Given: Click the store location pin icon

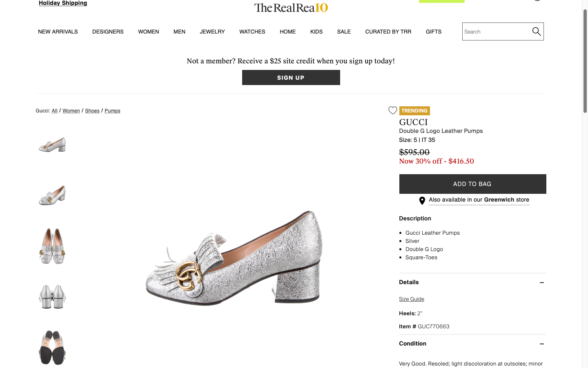Looking at the screenshot, I should [x=422, y=200].
